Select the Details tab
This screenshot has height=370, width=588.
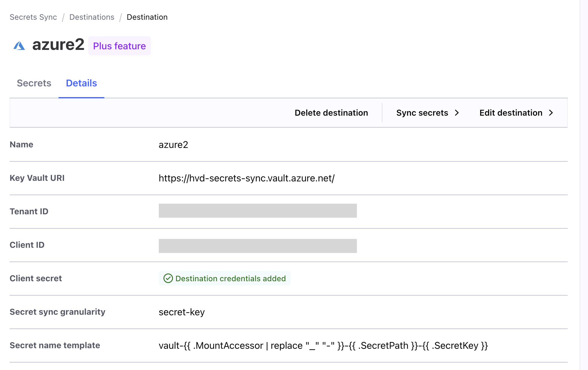[x=81, y=83]
